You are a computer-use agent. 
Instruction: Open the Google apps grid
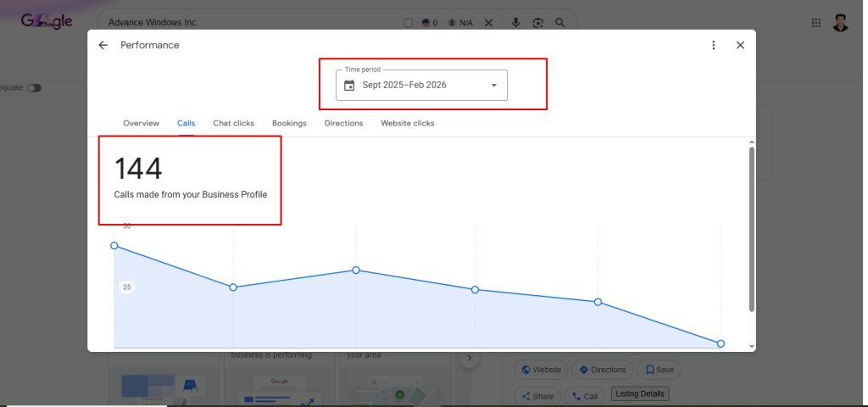tap(816, 23)
